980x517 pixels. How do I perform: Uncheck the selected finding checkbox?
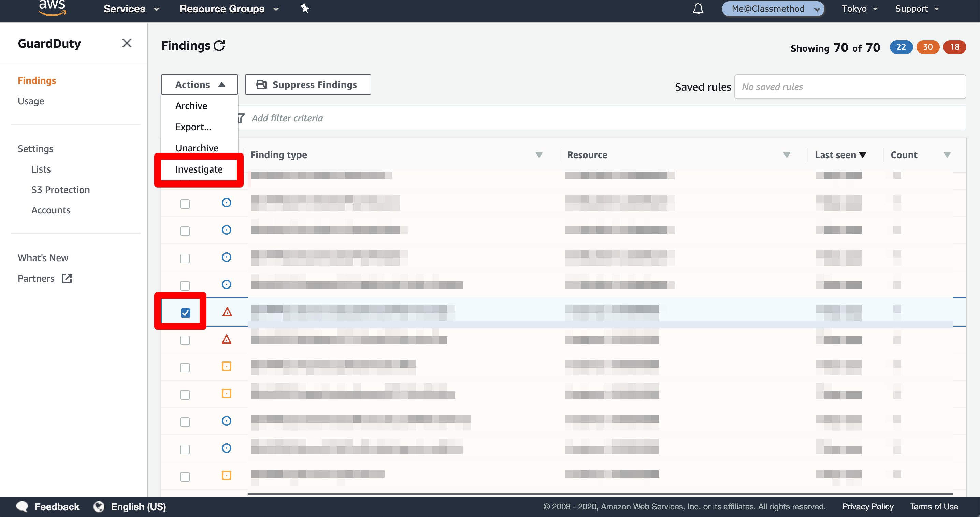pos(185,312)
